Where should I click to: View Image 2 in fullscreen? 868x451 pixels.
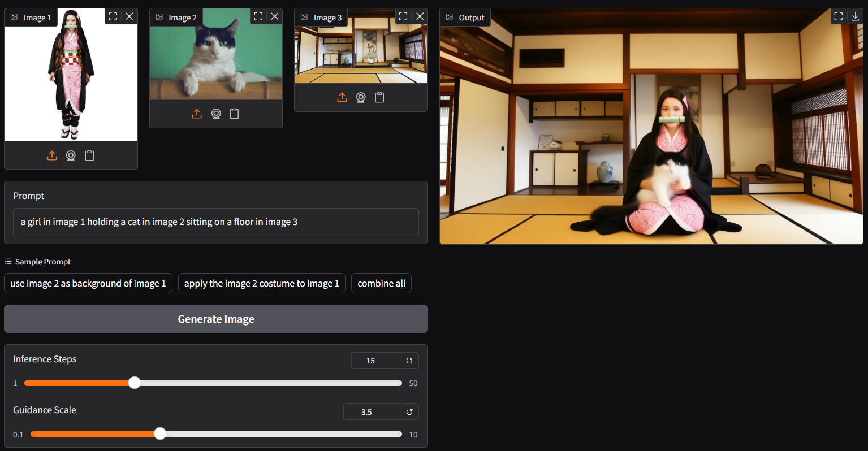[258, 16]
